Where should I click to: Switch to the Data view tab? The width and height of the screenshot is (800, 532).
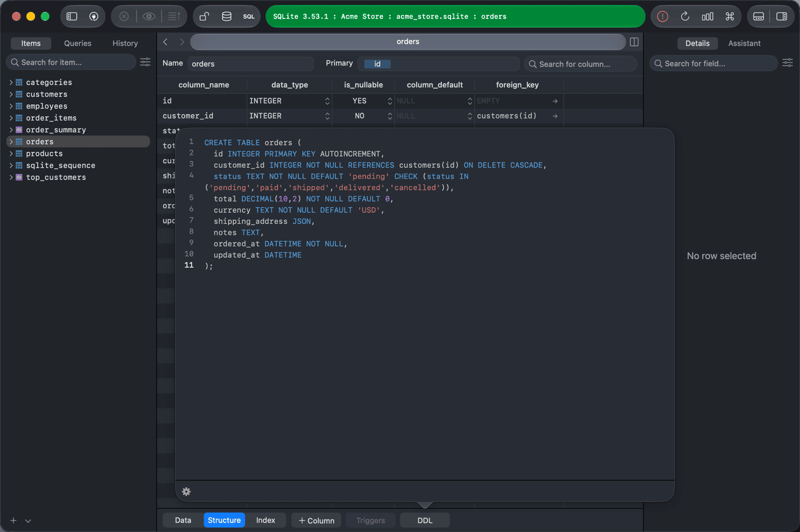pyautogui.click(x=183, y=520)
